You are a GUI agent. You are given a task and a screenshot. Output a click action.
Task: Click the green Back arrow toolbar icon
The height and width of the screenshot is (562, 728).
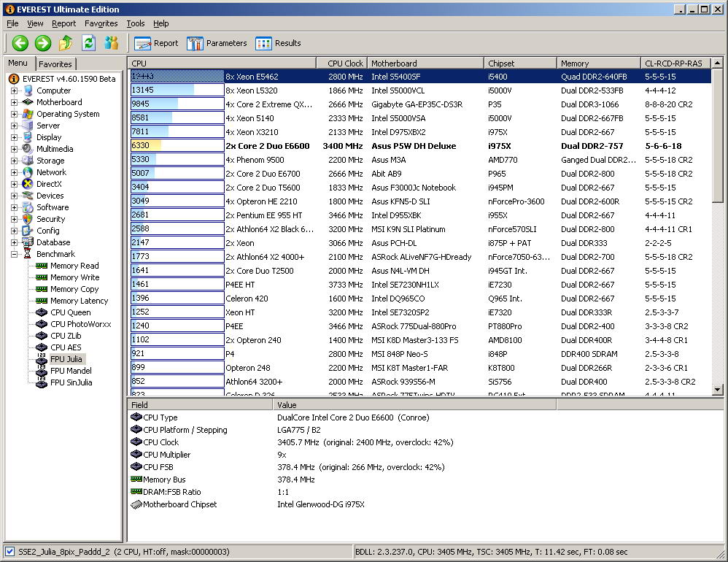click(20, 43)
